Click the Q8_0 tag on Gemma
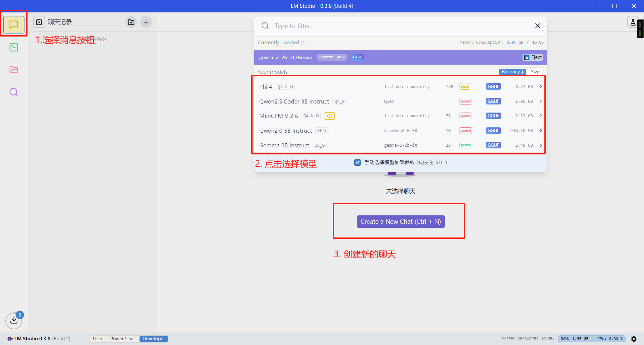The height and width of the screenshot is (345, 644). tap(320, 145)
